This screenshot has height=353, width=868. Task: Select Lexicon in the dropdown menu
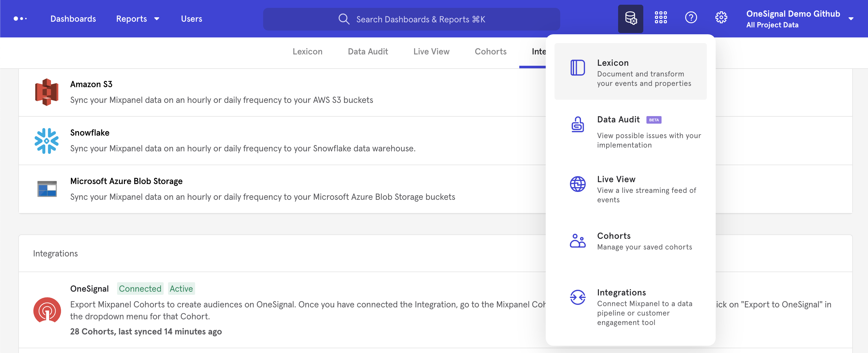[x=630, y=71]
